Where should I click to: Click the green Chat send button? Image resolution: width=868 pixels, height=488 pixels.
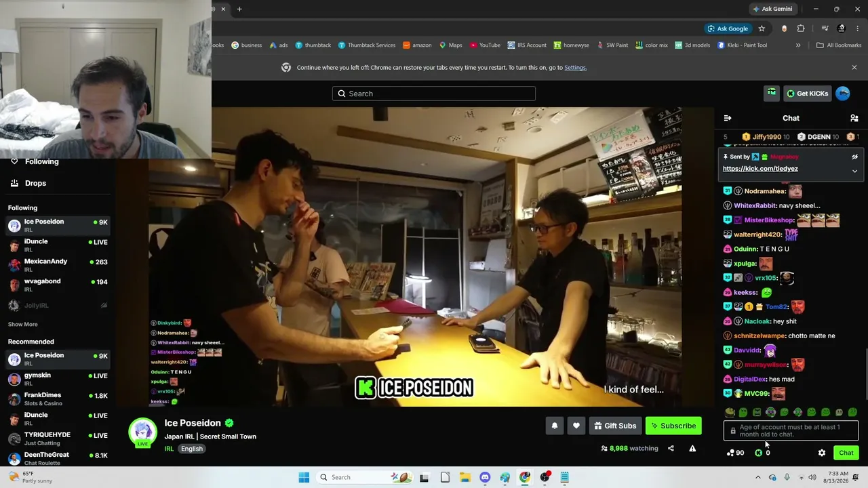(x=846, y=453)
